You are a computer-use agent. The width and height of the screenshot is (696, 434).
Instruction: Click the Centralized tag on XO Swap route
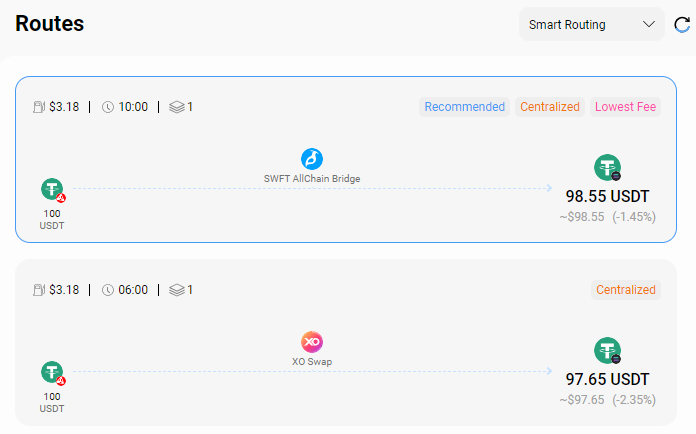pyautogui.click(x=626, y=290)
